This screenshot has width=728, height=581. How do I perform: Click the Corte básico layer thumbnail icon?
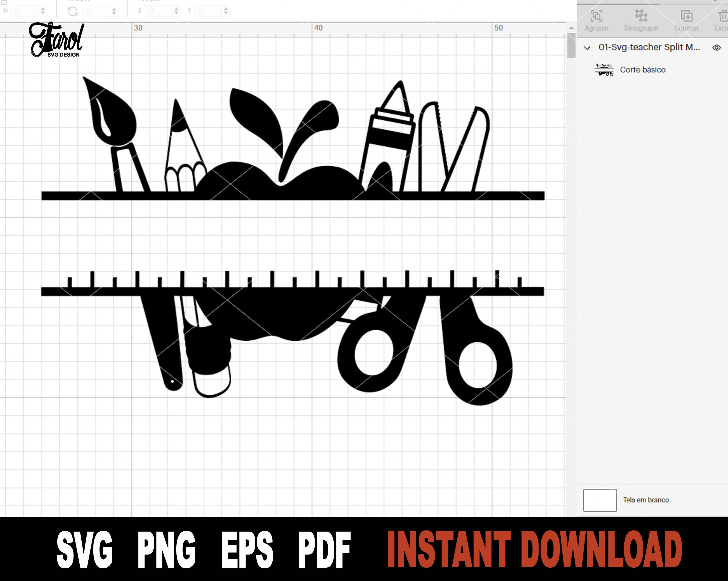(605, 70)
